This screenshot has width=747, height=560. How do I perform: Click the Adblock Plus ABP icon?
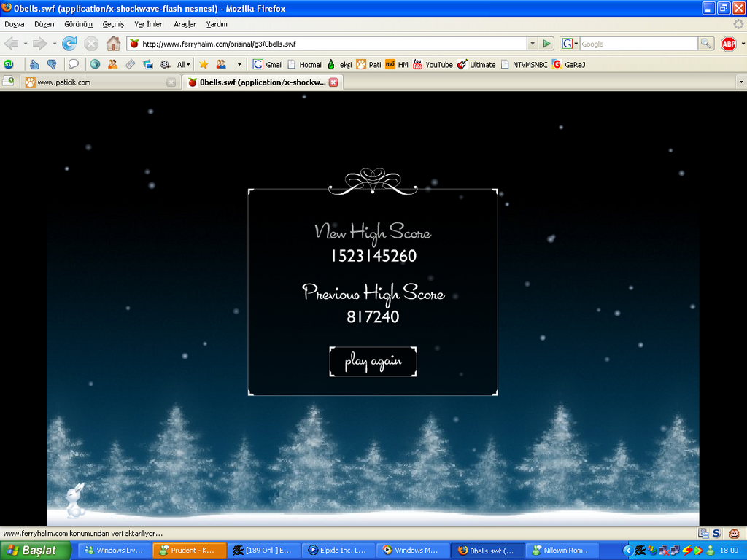coord(728,44)
